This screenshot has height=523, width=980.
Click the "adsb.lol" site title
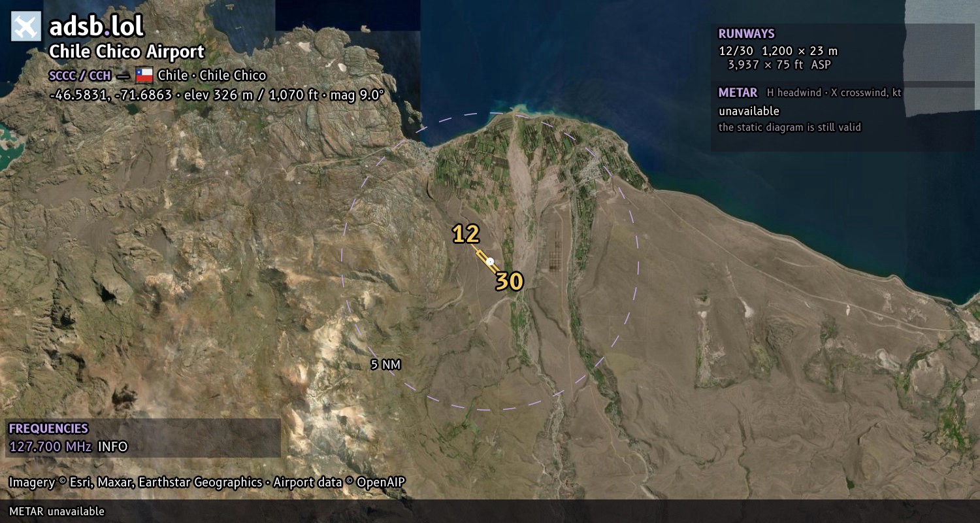pos(96,27)
